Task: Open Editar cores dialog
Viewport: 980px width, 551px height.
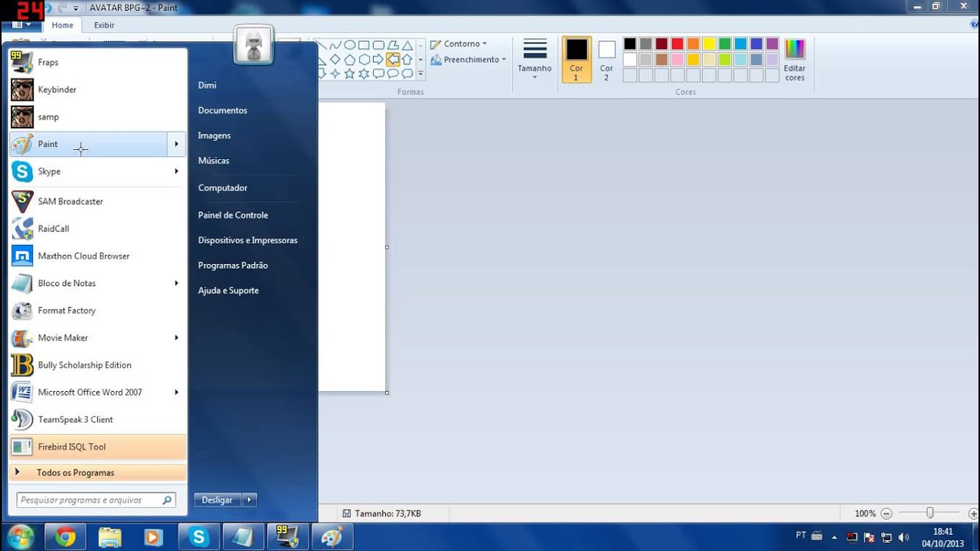Action: coord(795,60)
